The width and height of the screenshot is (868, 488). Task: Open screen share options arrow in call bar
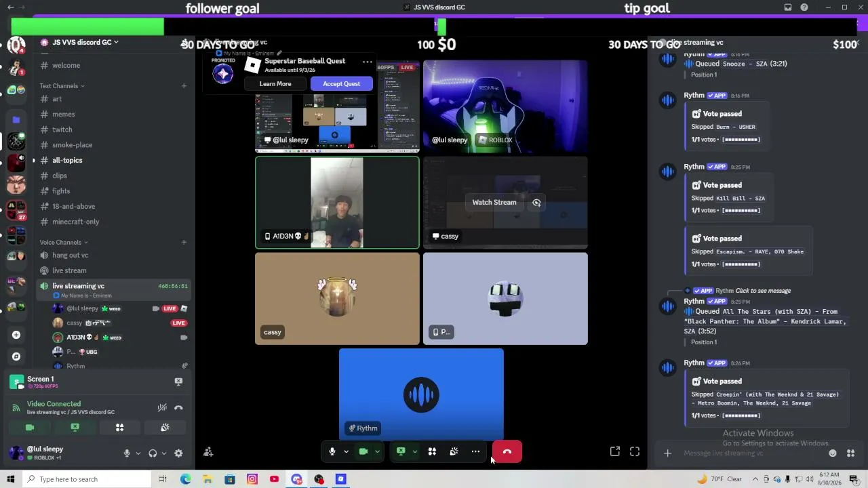(x=414, y=451)
